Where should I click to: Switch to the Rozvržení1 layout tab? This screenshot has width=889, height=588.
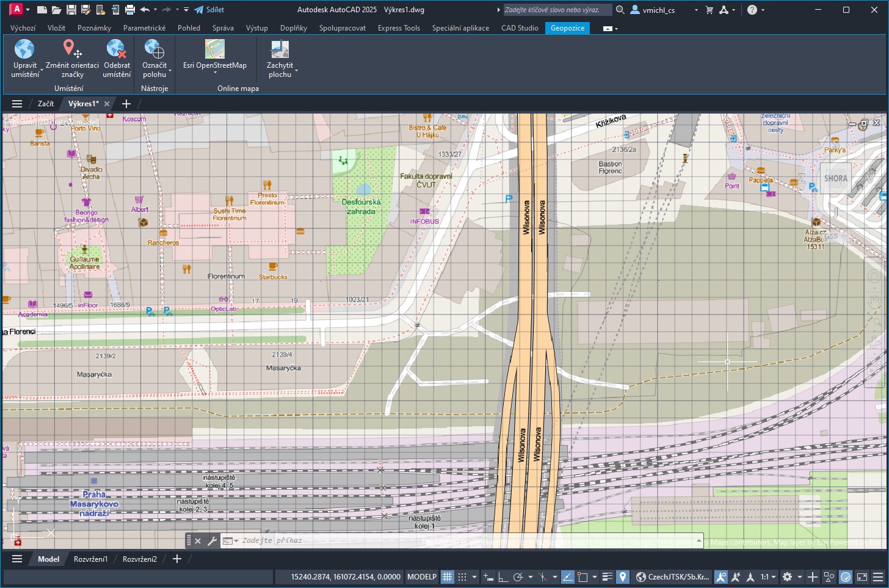point(90,559)
